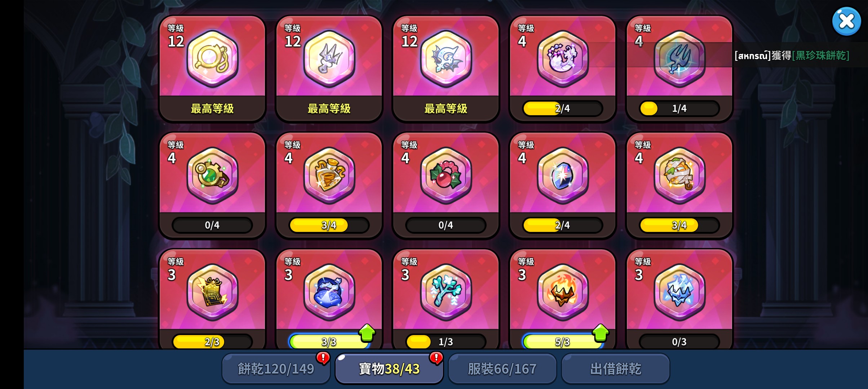The width and height of the screenshot is (868, 389).
Task: Select the frosty branch treasure icon
Action: [x=446, y=292]
